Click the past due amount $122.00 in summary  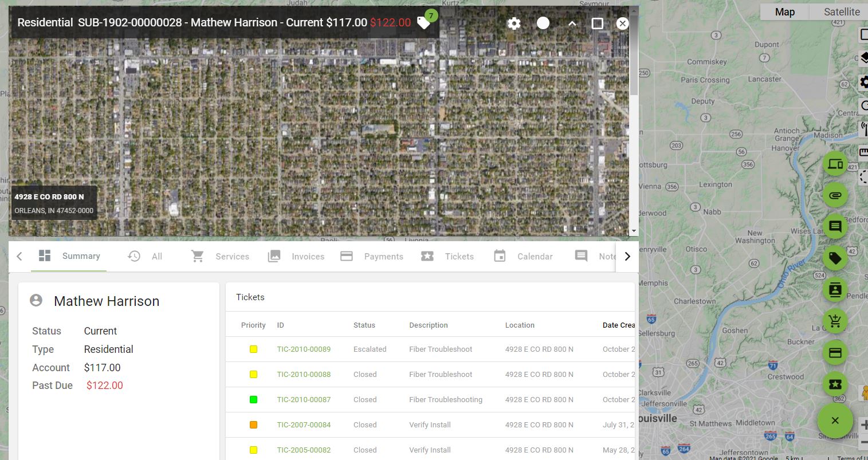[x=105, y=386]
